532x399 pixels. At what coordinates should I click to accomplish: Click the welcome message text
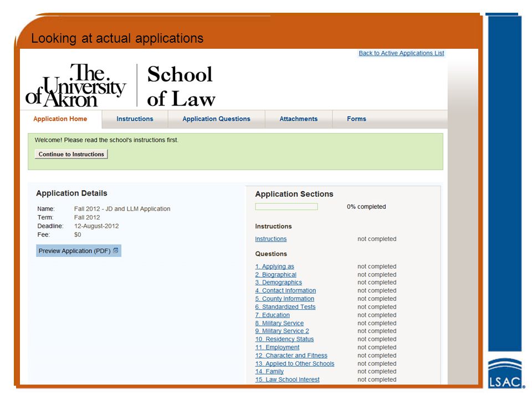106,140
